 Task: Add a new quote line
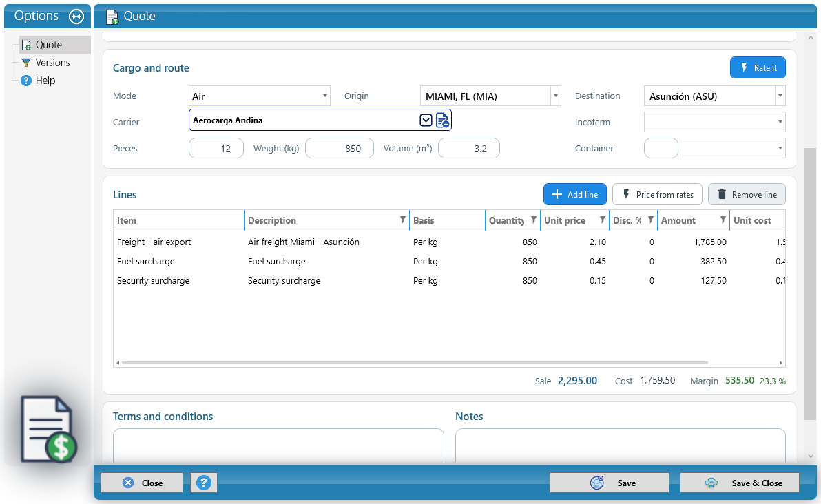click(575, 195)
